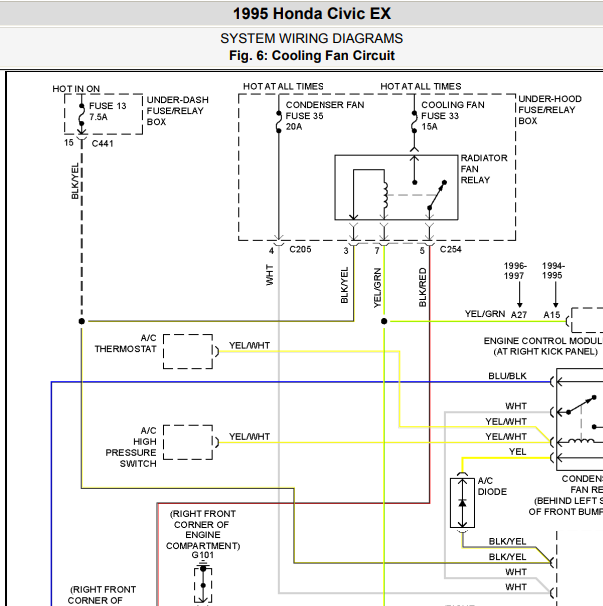
Task: Click the "UNDER-DASH FUSE/RELAY BOX" label
Action: 177,111
